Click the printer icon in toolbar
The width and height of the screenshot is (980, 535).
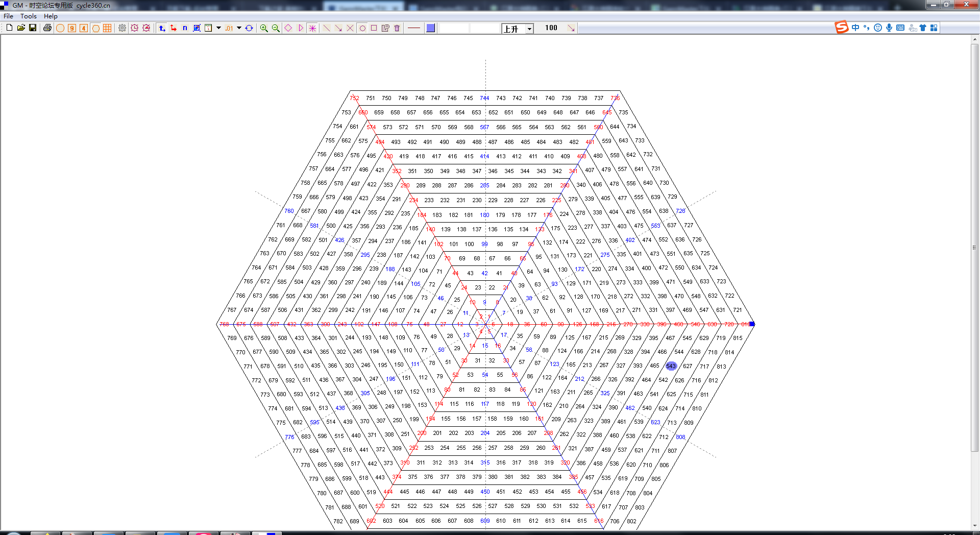[x=47, y=28]
